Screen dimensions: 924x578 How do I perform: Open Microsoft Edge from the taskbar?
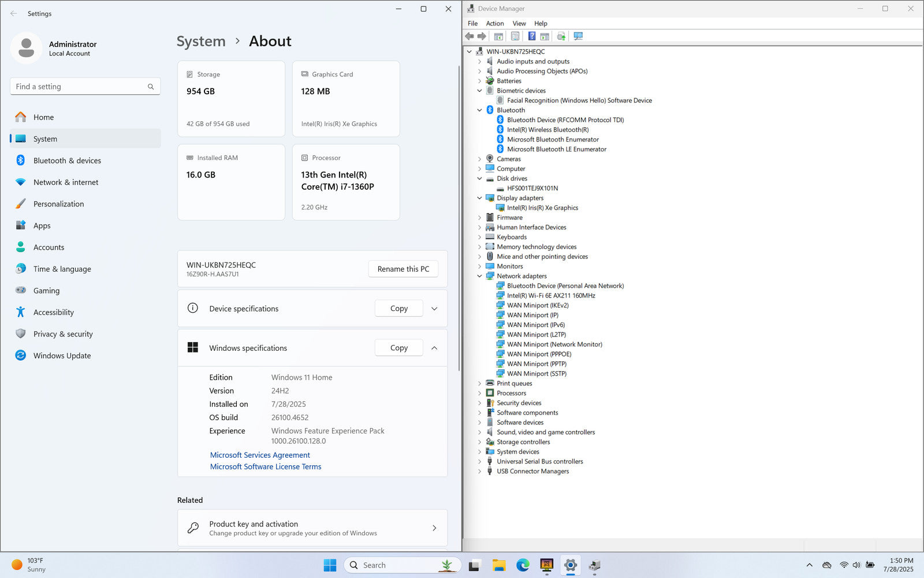[523, 565]
